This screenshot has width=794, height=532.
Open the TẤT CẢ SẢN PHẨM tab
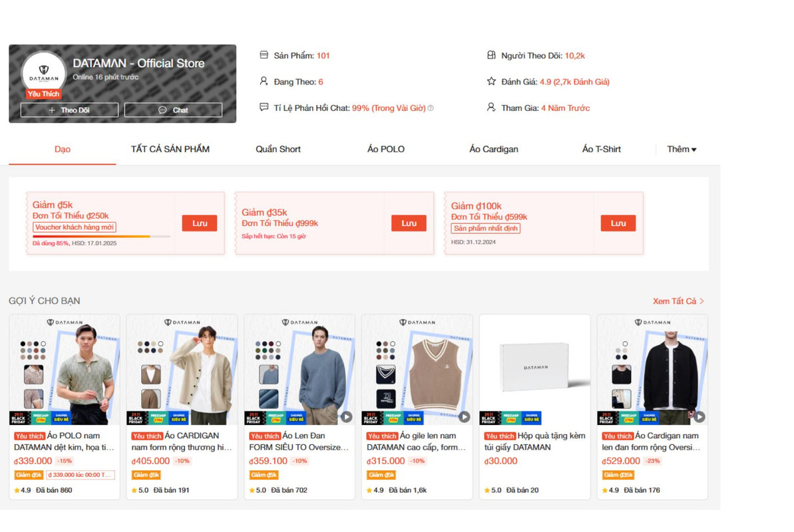pyautogui.click(x=170, y=150)
